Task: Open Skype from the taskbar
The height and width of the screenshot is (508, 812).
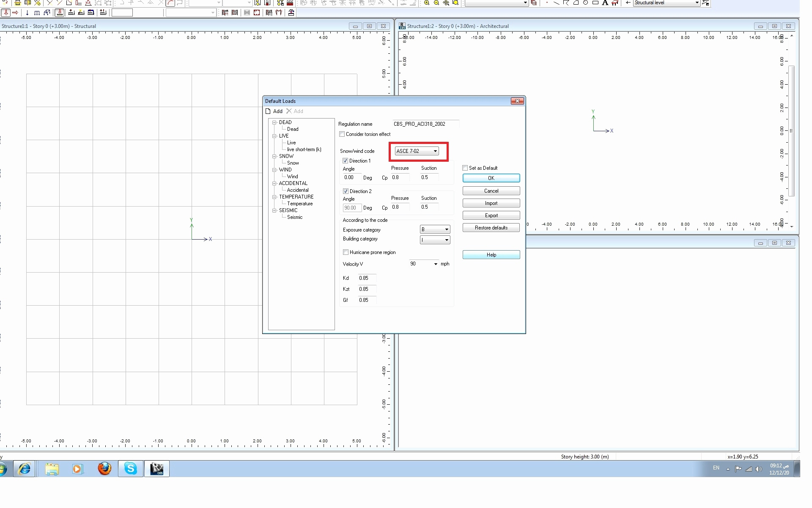Action: (130, 469)
